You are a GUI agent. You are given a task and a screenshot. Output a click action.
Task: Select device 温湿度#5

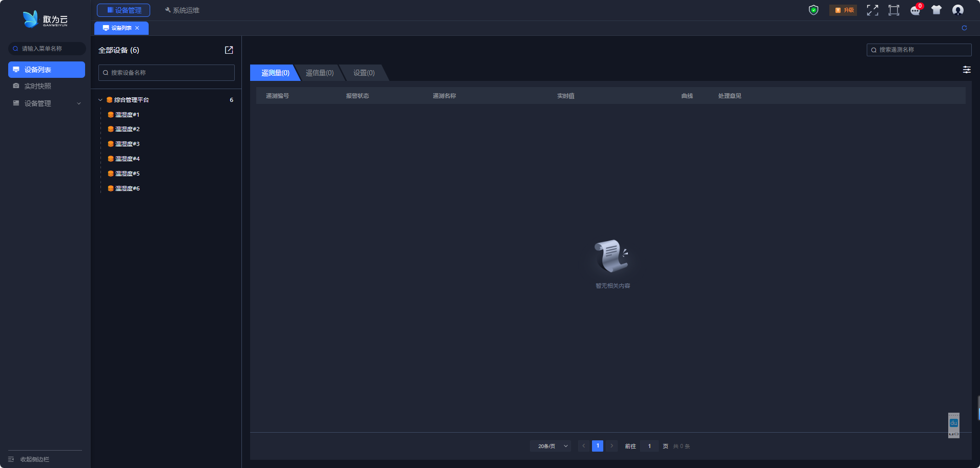click(127, 174)
